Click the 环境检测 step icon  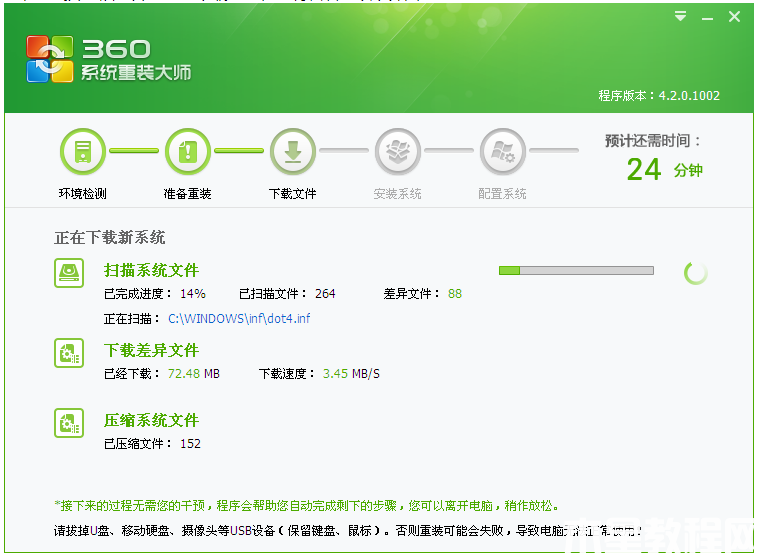click(x=83, y=151)
